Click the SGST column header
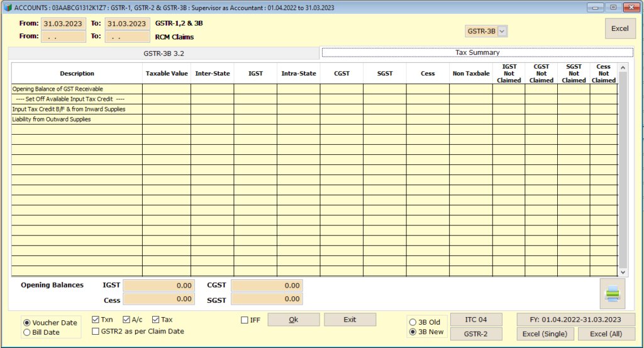Screen dimensions: 644x348 385,74
